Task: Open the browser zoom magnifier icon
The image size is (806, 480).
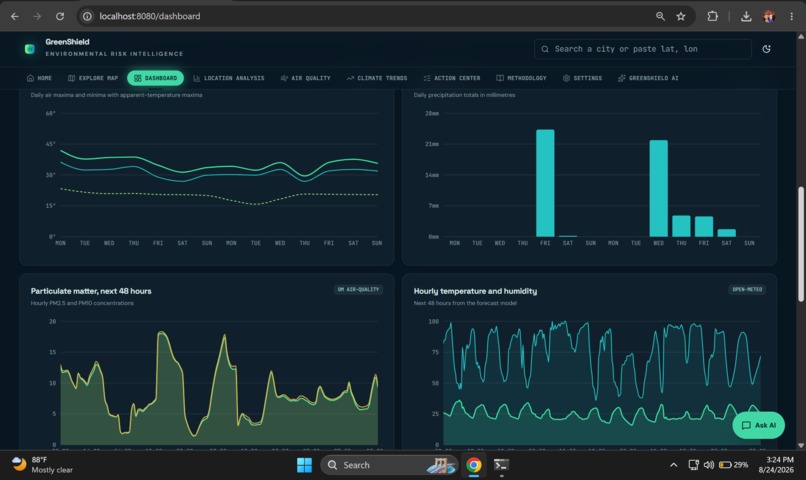Action: pyautogui.click(x=660, y=16)
